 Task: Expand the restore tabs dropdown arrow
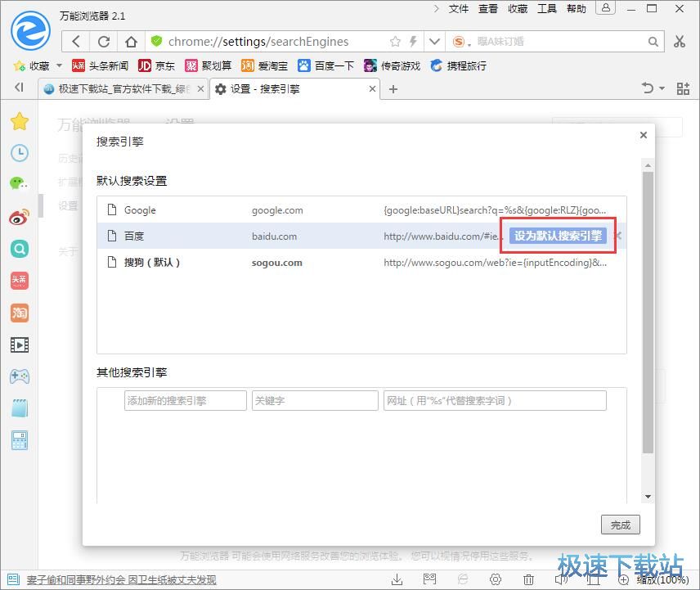click(662, 88)
